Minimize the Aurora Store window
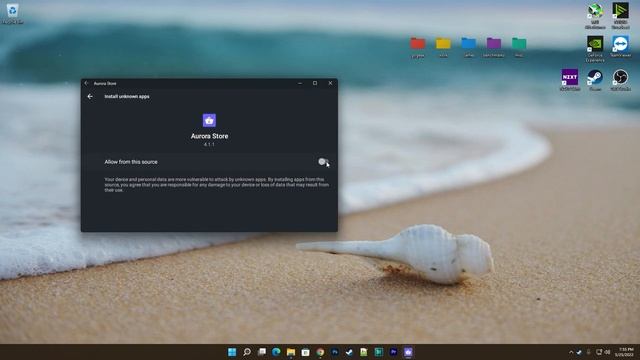The image size is (640, 360). 300,83
